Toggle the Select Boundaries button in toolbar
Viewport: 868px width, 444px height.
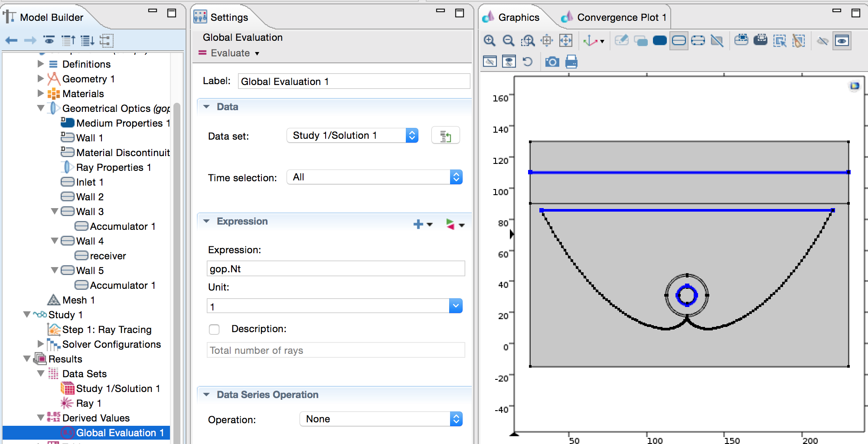(x=679, y=41)
